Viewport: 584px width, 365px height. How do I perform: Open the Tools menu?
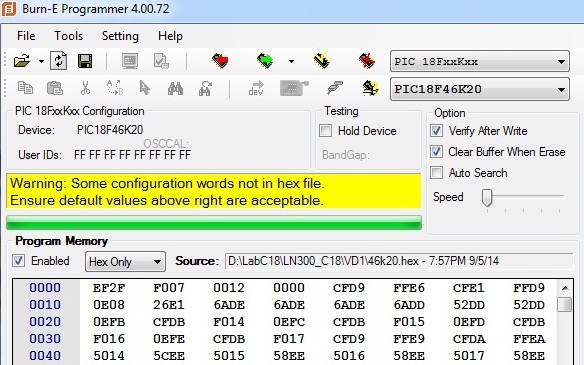pos(69,36)
